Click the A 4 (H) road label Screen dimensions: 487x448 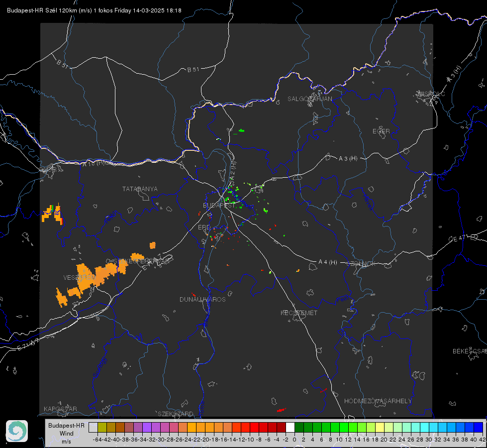tap(328, 262)
